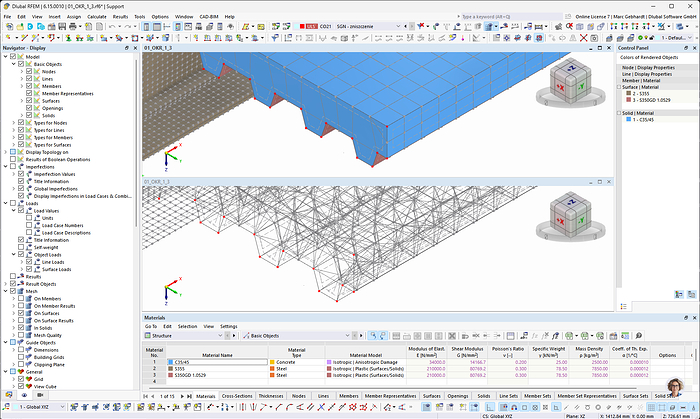Click the S350GD 1.0529 red swatch in Control Panel
This screenshot has width=700, height=419.
pyautogui.click(x=629, y=100)
